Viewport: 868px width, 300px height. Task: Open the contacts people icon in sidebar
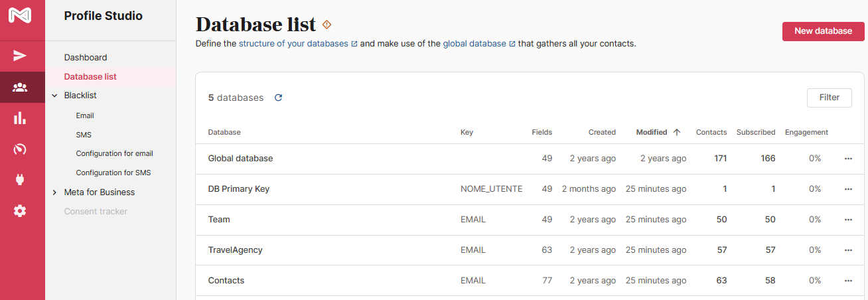click(20, 87)
